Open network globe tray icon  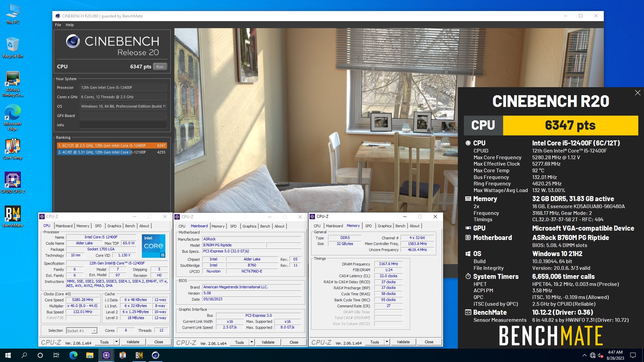tap(593, 355)
